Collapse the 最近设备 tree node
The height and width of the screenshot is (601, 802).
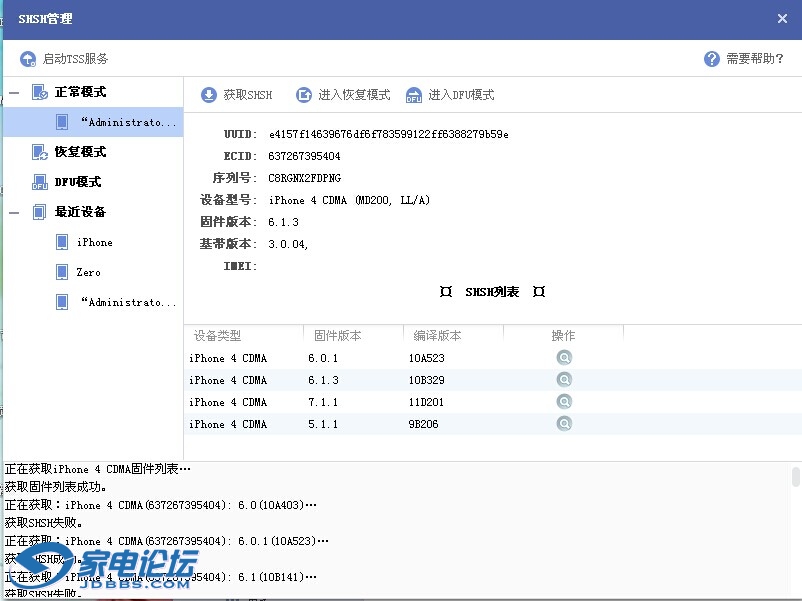tap(14, 212)
